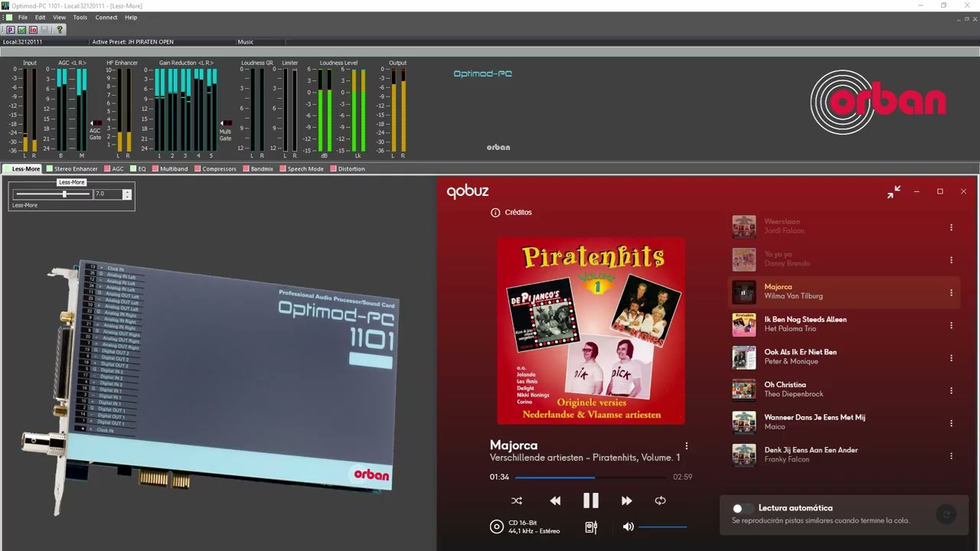
Task: Switch to the Compressors tab
Action: tap(216, 168)
